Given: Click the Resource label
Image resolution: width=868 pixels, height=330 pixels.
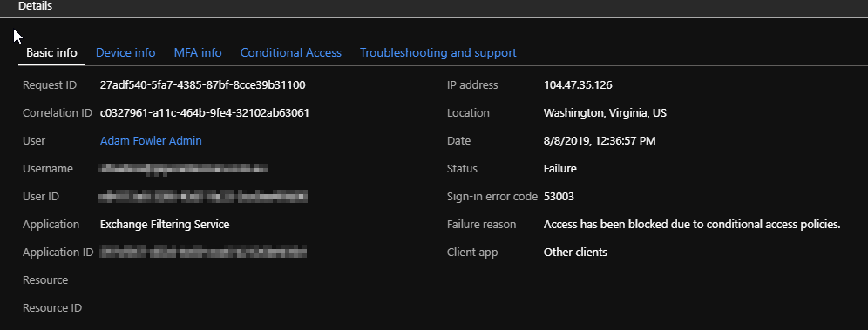Looking at the screenshot, I should [x=45, y=279].
